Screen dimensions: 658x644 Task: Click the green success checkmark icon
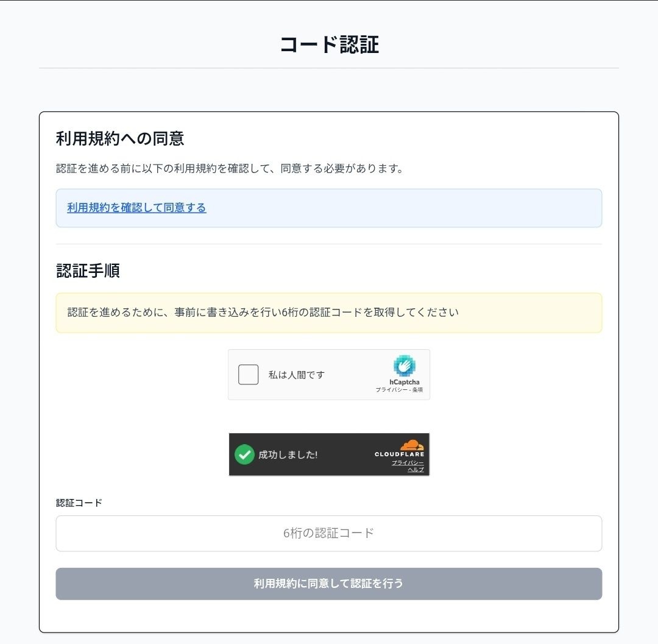(244, 454)
